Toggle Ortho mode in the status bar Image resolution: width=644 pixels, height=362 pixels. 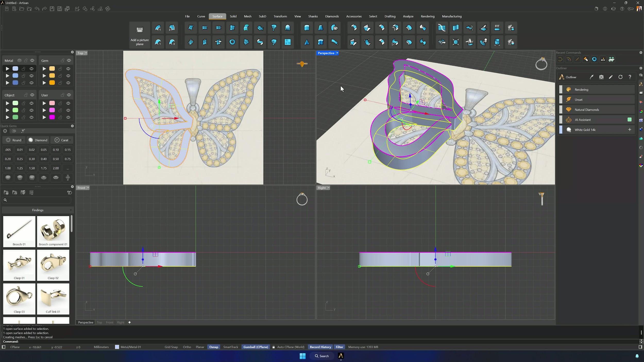(x=187, y=347)
